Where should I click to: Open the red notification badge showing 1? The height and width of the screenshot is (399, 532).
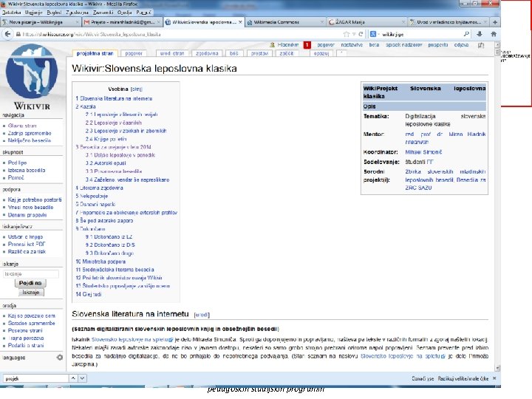[x=307, y=45]
